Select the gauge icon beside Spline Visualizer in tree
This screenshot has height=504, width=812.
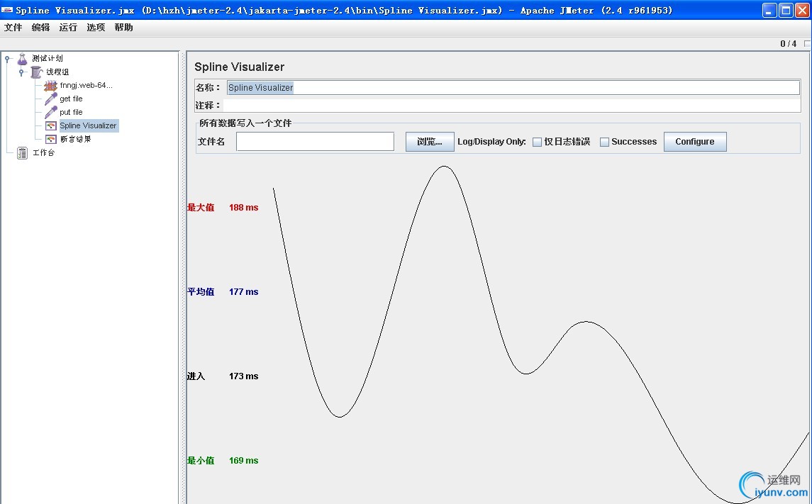pyautogui.click(x=51, y=125)
